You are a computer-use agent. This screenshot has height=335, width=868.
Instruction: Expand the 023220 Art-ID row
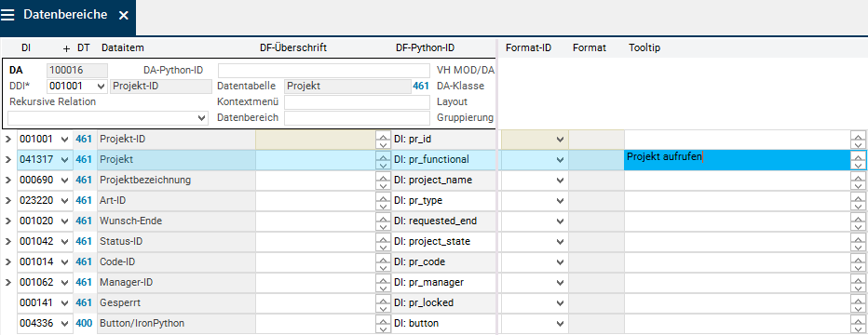click(x=7, y=201)
